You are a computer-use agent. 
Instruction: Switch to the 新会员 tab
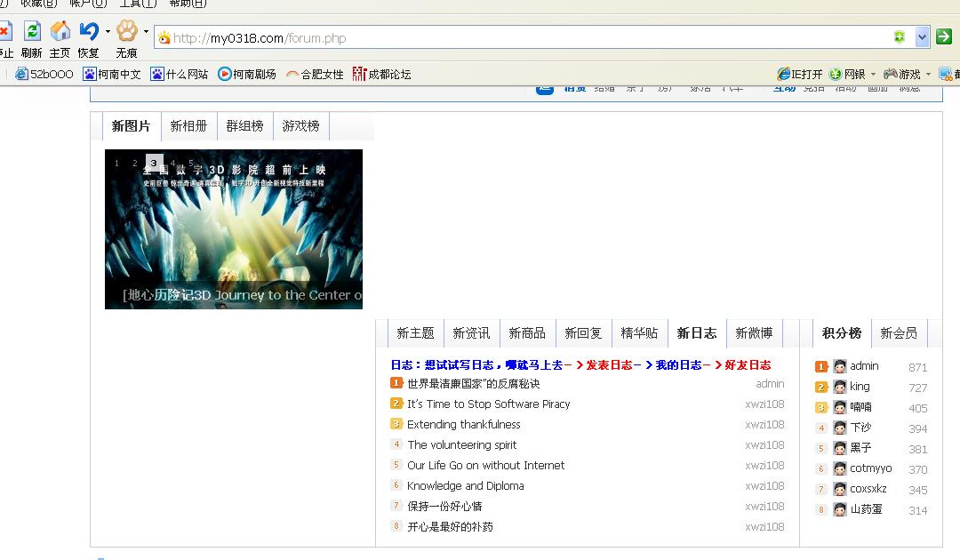point(899,333)
